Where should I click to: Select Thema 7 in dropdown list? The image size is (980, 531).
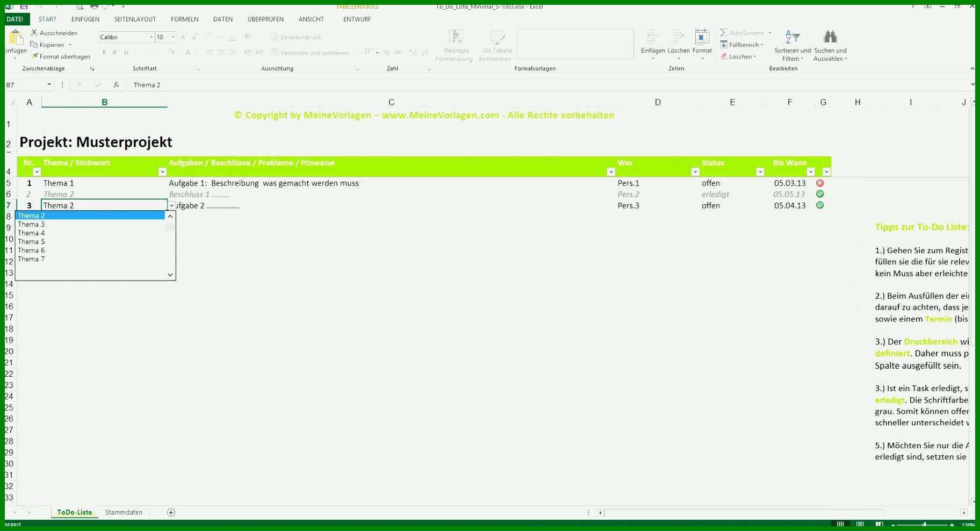(x=90, y=259)
